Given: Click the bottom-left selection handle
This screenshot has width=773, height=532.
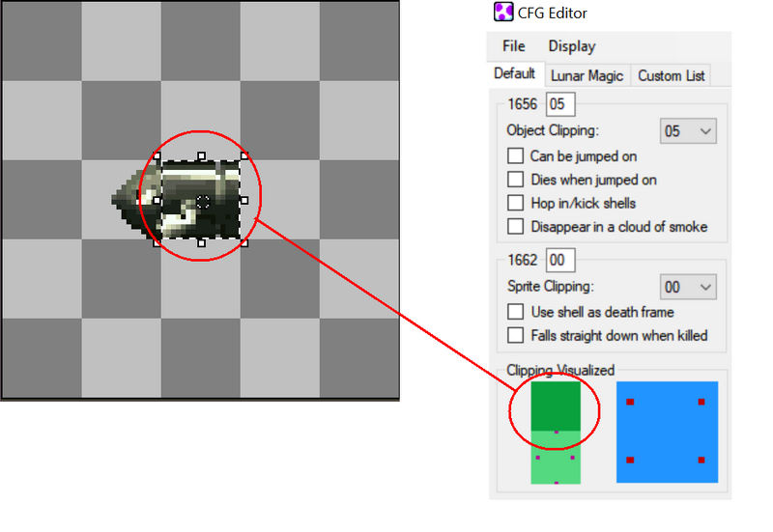Looking at the screenshot, I should tap(157, 243).
